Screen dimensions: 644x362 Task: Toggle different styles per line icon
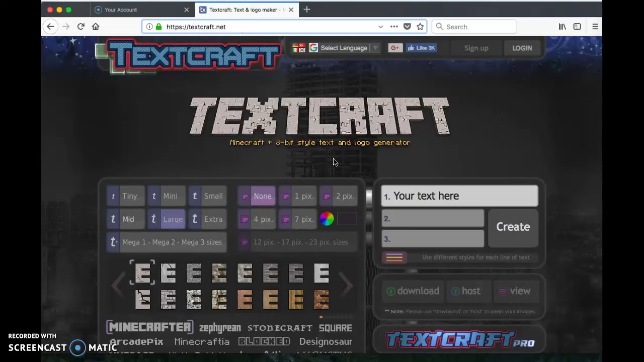tap(394, 257)
